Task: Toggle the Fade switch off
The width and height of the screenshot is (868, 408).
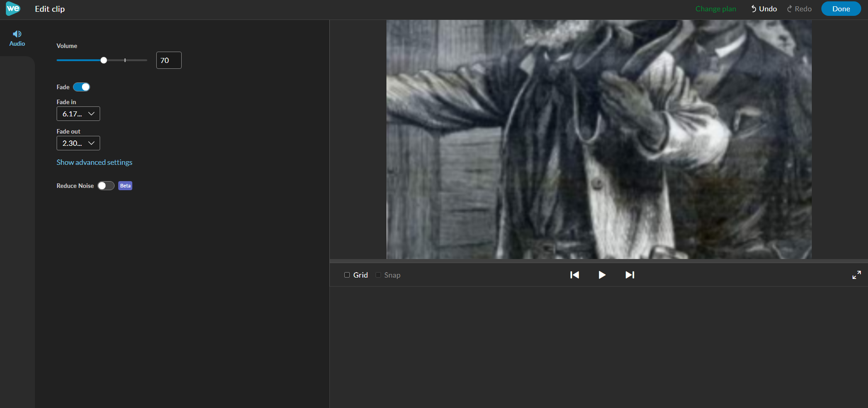Action: click(82, 87)
